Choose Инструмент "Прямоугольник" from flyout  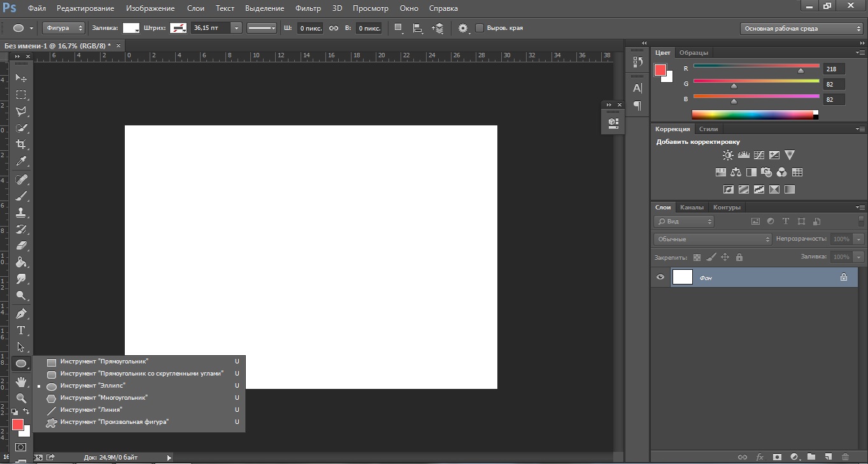point(104,362)
